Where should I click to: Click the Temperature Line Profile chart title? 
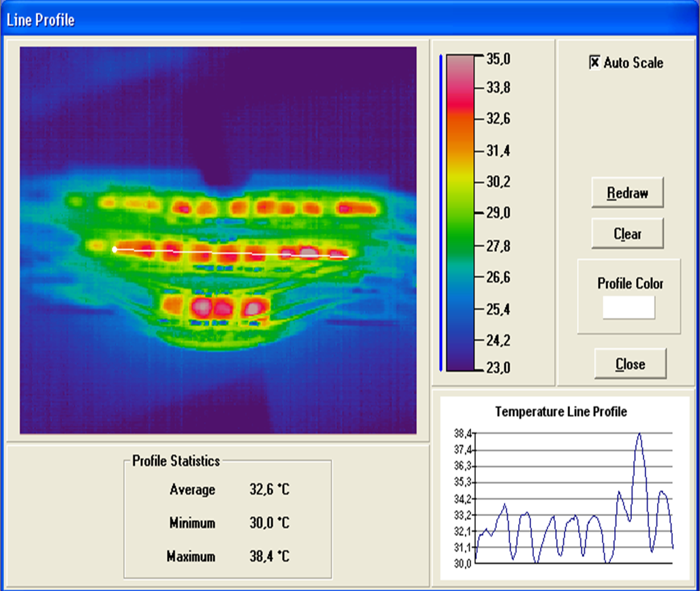pos(560,412)
